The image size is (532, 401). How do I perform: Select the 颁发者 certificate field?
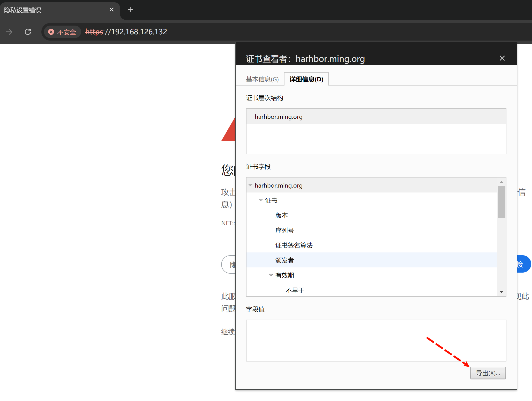tap(284, 260)
